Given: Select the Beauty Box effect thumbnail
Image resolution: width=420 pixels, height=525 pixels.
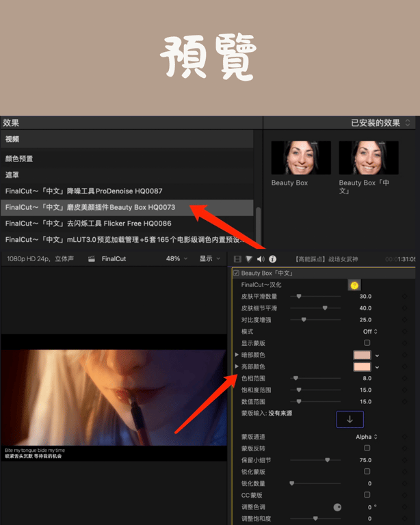Looking at the screenshot, I should 301,158.
